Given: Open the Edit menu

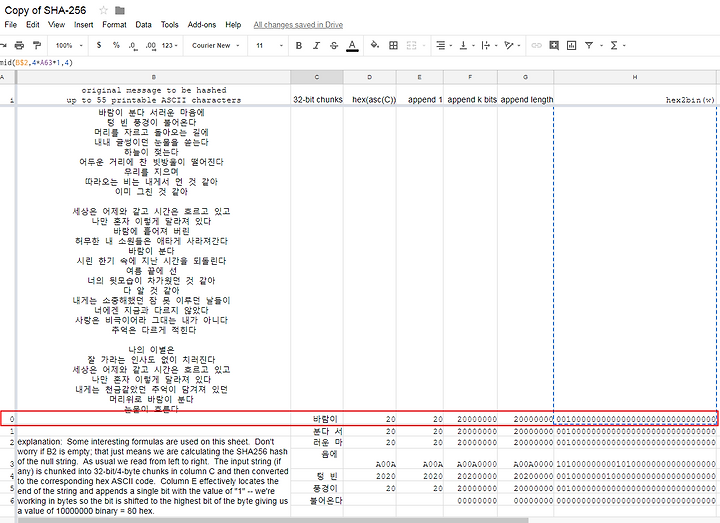Looking at the screenshot, I should point(33,25).
